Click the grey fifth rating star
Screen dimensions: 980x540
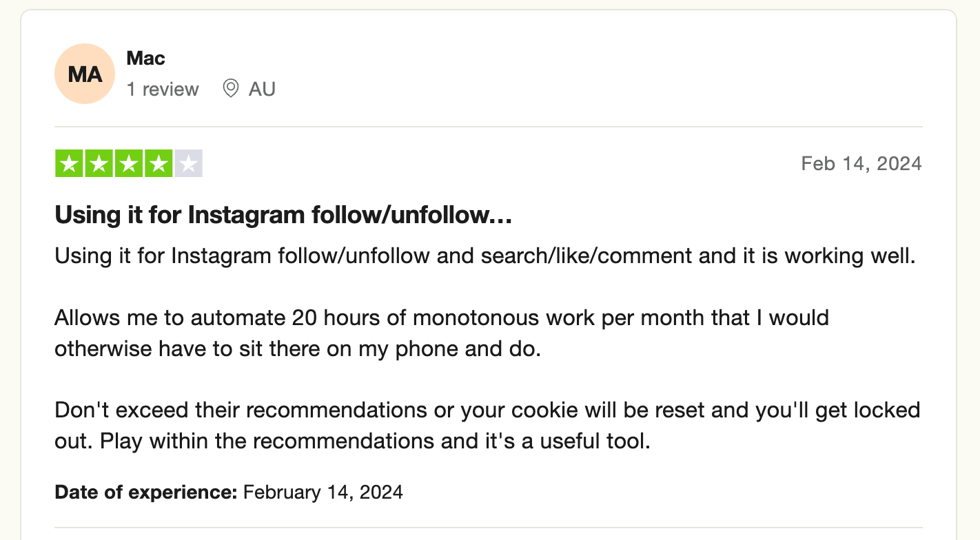tap(189, 163)
